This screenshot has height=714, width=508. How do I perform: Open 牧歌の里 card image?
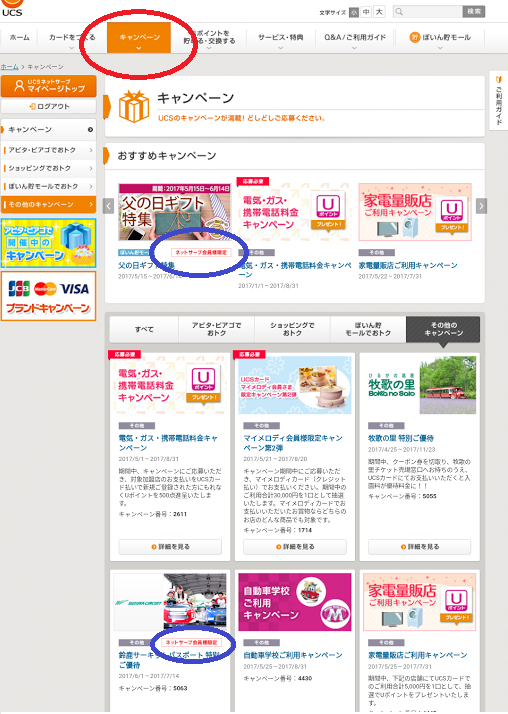419,385
